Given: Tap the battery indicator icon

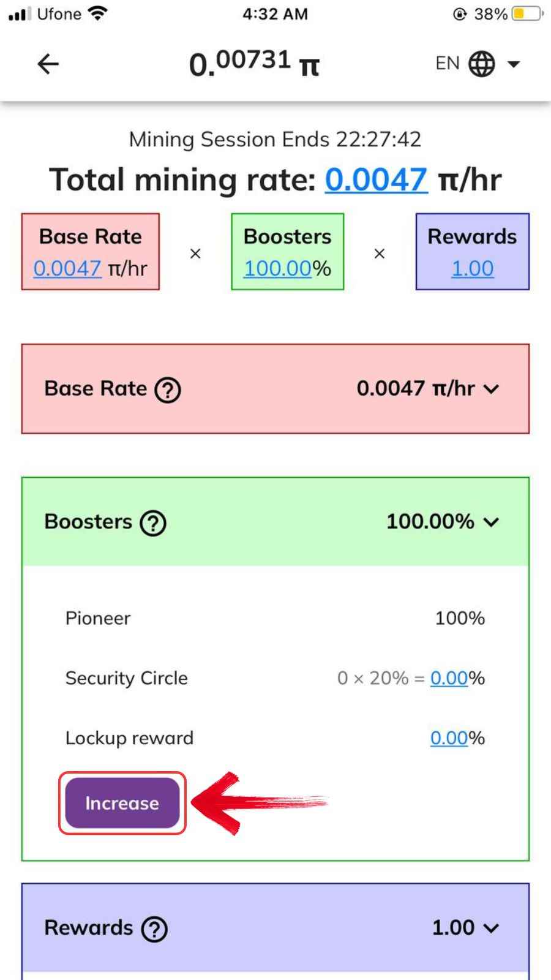Looking at the screenshot, I should pyautogui.click(x=527, y=13).
